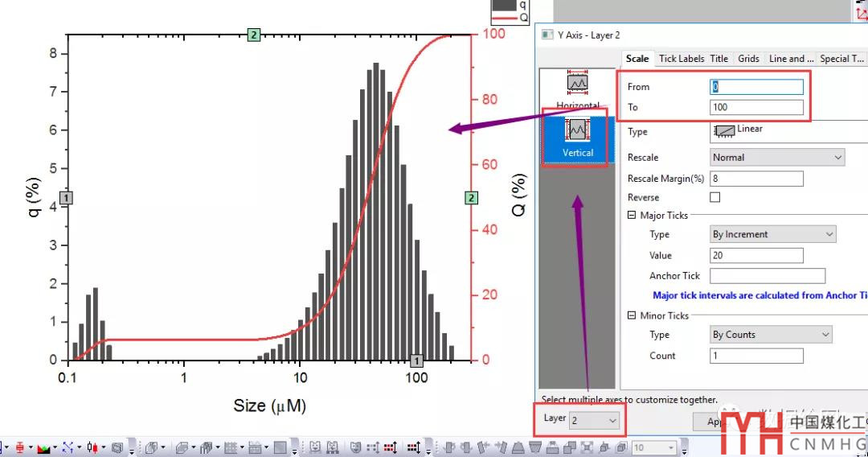Image resolution: width=868 pixels, height=457 pixels.
Task: Click the blue vector plot toolbar icon
Action: (x=68, y=447)
